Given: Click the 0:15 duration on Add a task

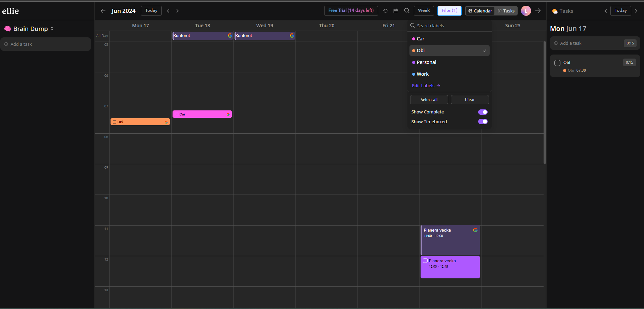Looking at the screenshot, I should tap(630, 43).
